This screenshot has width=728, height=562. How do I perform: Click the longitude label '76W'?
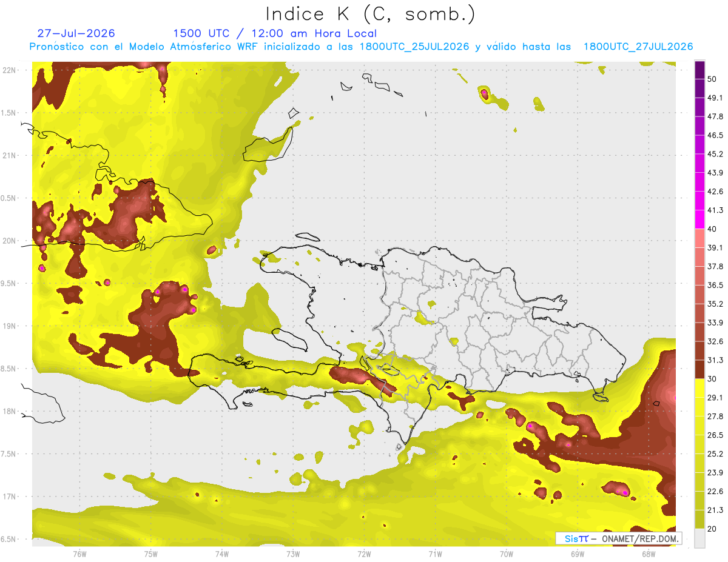pos(79,554)
